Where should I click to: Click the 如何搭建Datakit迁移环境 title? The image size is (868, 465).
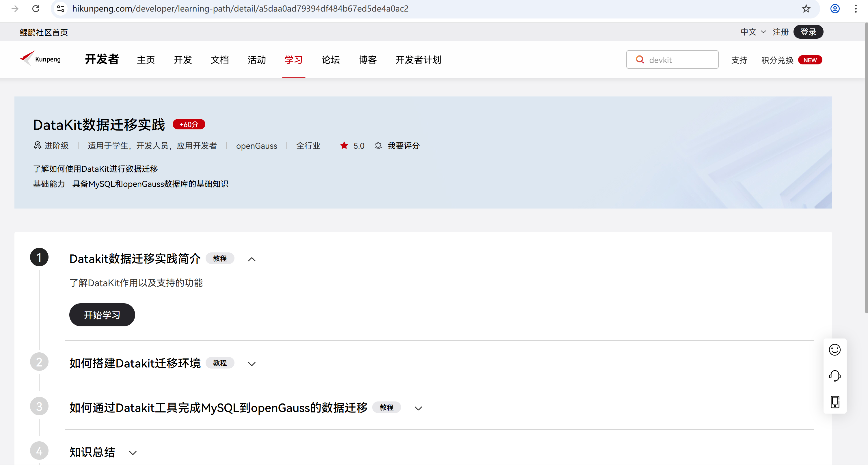(x=135, y=363)
